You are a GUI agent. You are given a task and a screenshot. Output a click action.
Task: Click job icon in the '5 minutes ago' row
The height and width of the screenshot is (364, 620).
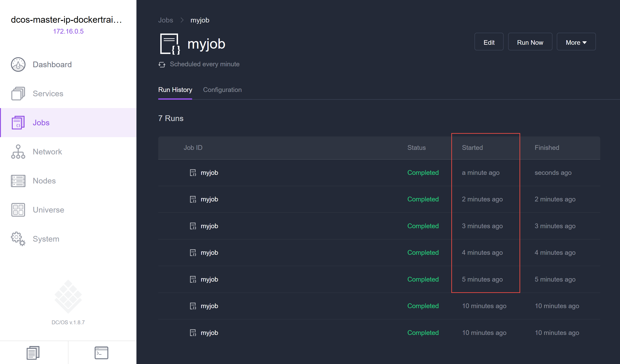point(193,280)
